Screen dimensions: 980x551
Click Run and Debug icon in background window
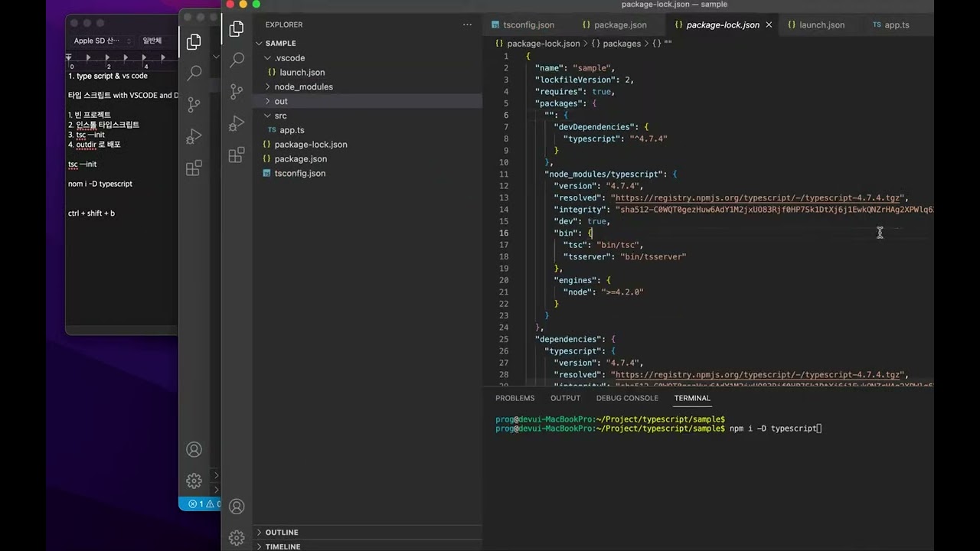194,136
